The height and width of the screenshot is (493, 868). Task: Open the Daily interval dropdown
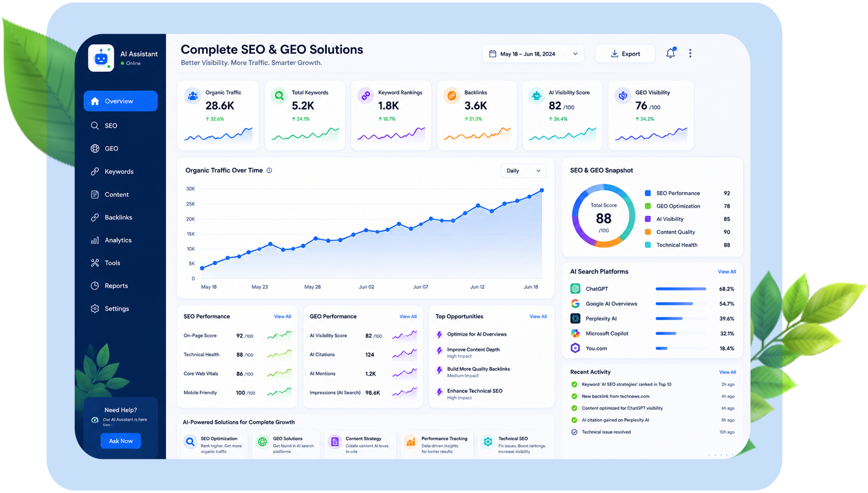click(x=523, y=171)
